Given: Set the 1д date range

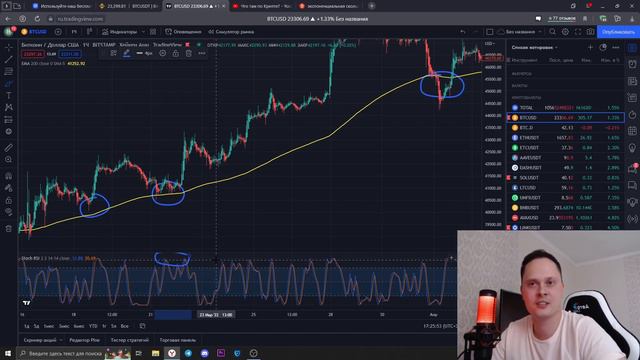Looking at the screenshot, I should [27, 326].
